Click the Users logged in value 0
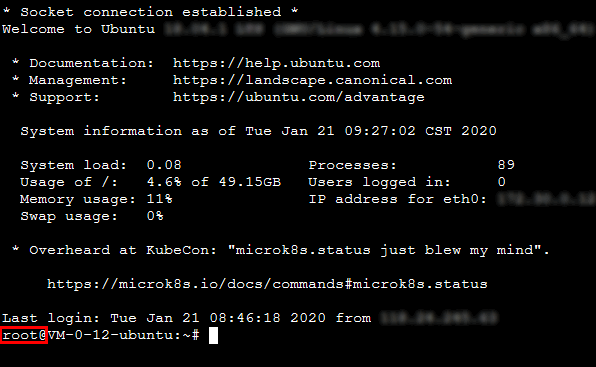596x367 pixels. click(502, 182)
